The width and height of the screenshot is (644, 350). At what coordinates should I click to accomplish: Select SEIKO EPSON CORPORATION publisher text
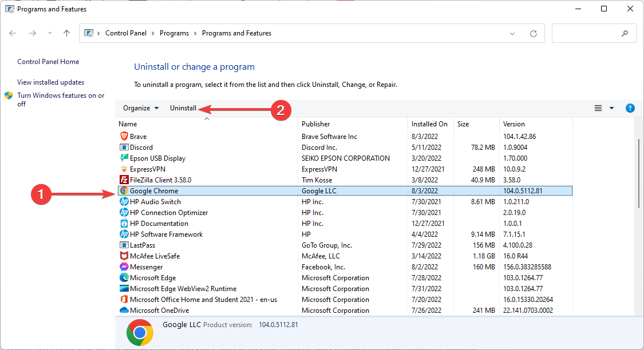pyautogui.click(x=345, y=158)
